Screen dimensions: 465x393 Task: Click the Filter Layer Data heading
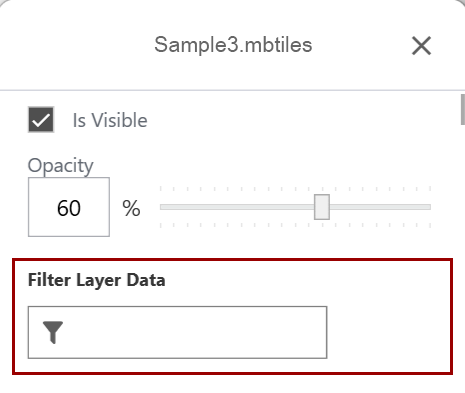tap(96, 280)
